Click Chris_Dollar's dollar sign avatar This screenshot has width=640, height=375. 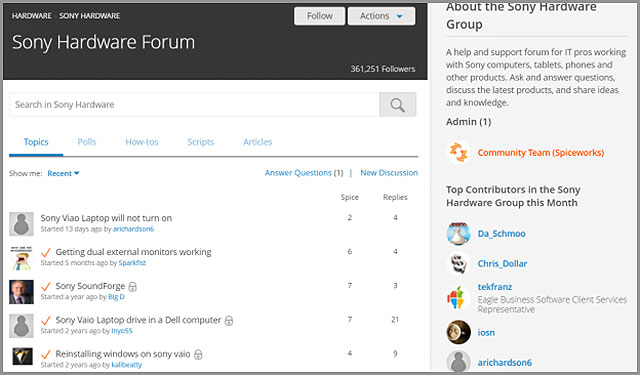458,264
